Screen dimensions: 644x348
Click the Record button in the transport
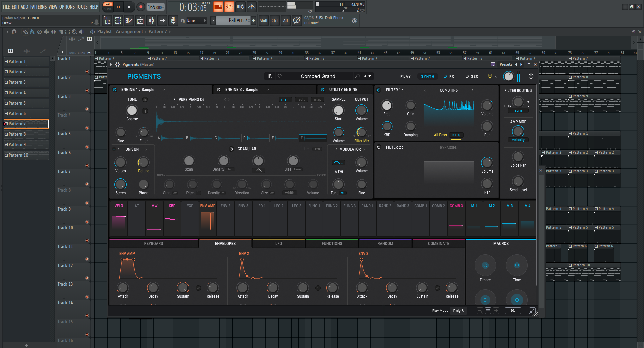point(141,7)
